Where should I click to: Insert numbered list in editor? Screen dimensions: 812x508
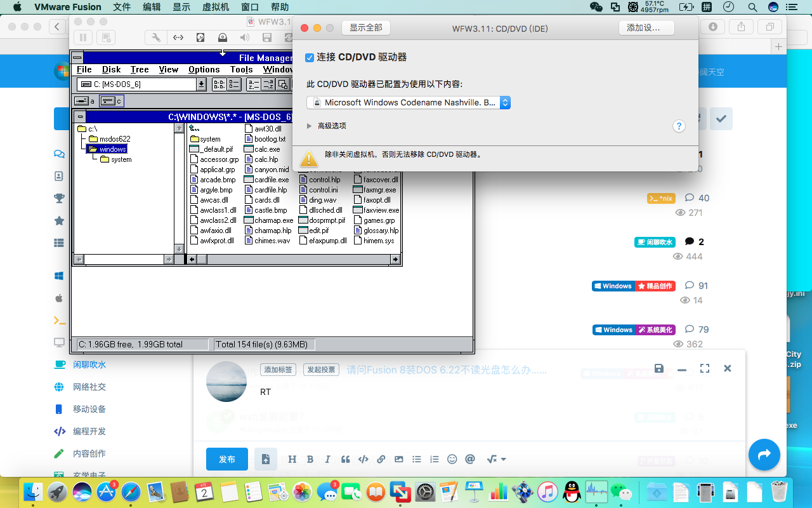tap(435, 459)
